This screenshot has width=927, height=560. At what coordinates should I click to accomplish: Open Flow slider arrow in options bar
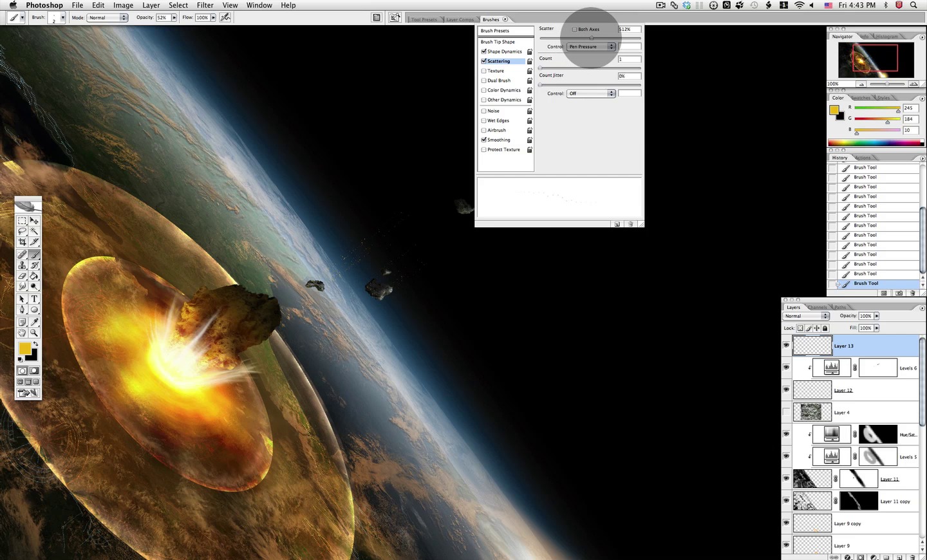click(213, 17)
